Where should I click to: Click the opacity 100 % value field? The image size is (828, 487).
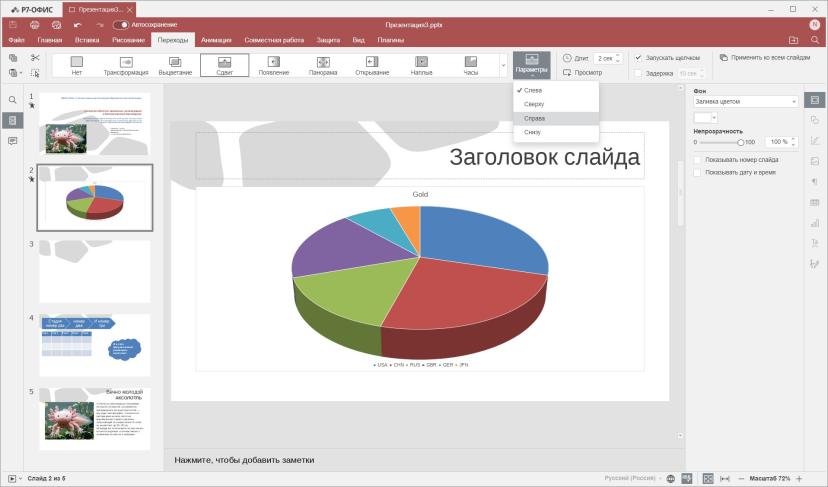tap(779, 142)
